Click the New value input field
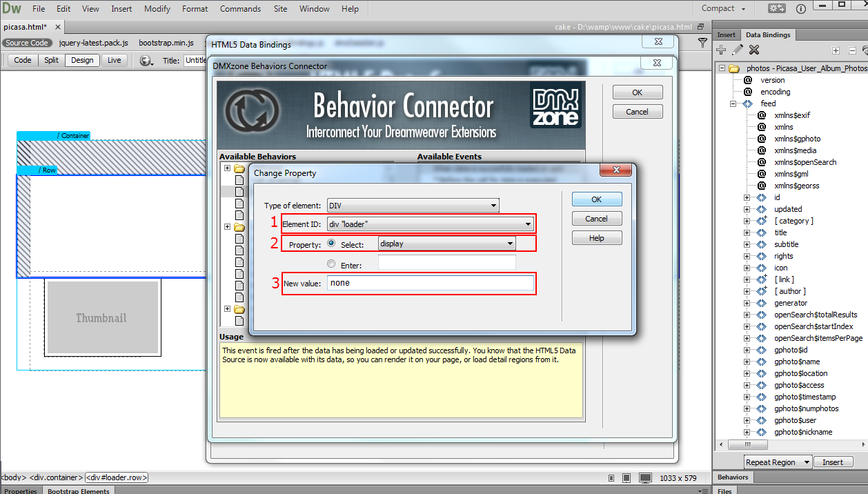 click(x=431, y=283)
